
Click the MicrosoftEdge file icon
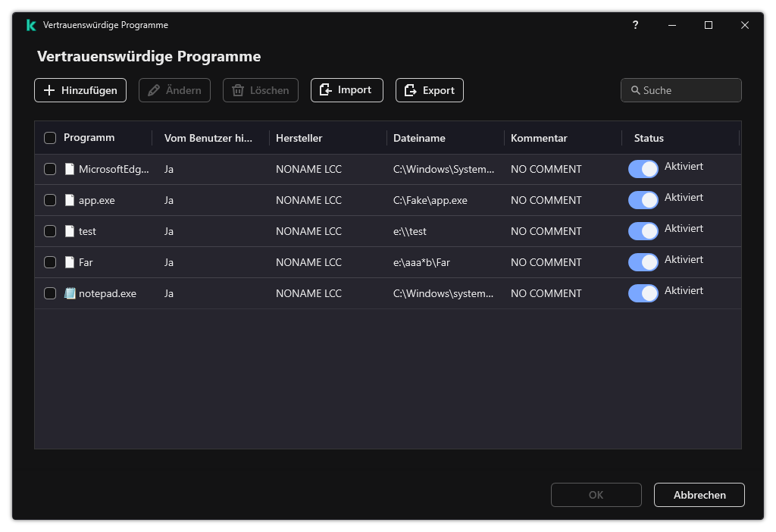tap(70, 169)
